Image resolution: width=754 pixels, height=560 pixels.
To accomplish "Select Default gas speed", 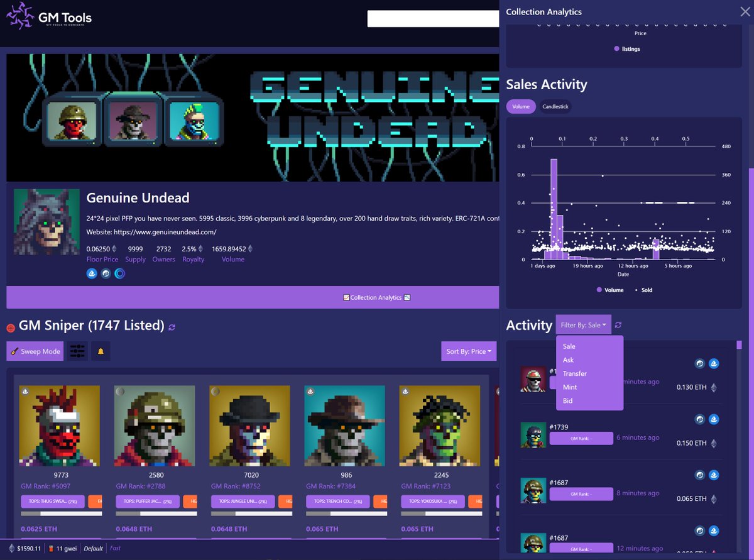I will pos(93,548).
